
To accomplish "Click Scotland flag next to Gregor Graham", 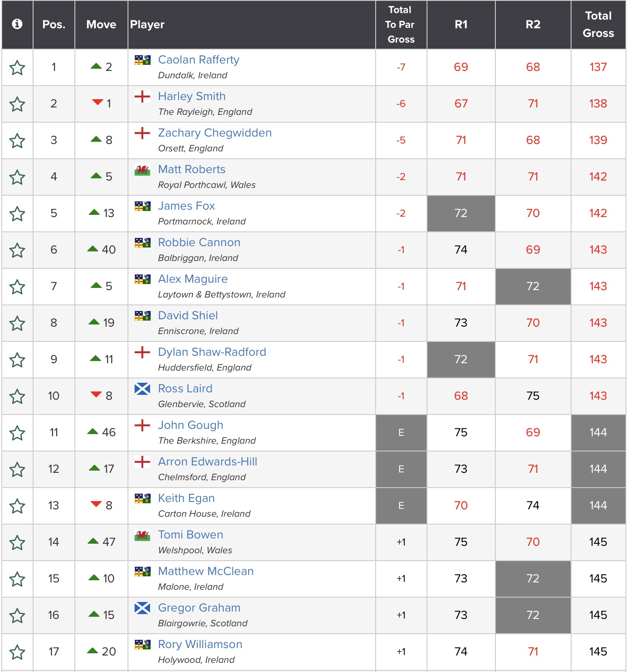I will (142, 608).
